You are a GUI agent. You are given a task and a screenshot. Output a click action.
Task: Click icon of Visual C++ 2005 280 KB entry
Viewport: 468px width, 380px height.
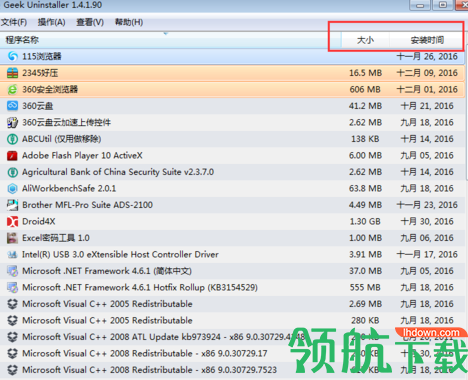pyautogui.click(x=12, y=320)
